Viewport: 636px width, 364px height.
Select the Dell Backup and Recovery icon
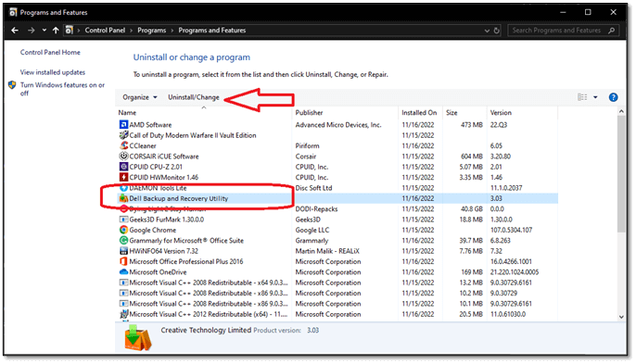pos(123,198)
